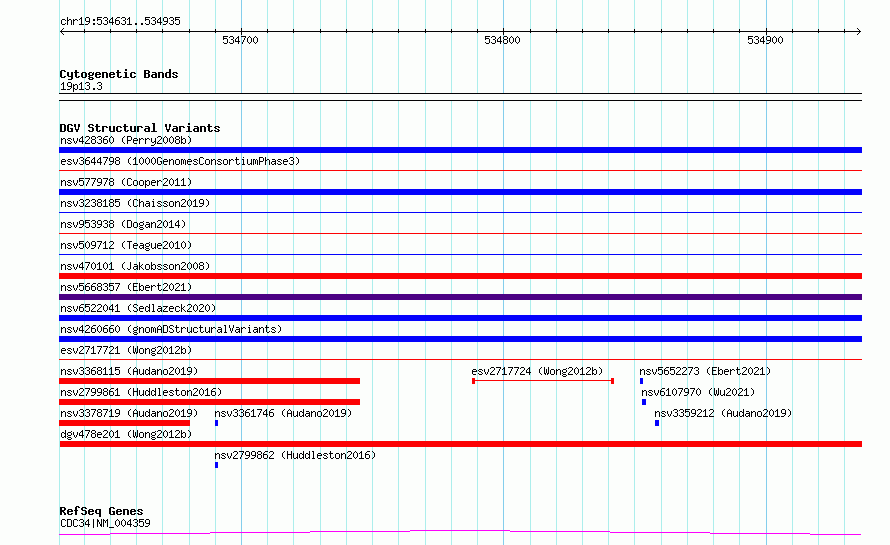This screenshot has height=545, width=890.
Task: Open nsv3238185 (Chaisson2019) variant entry
Action: pos(135,203)
